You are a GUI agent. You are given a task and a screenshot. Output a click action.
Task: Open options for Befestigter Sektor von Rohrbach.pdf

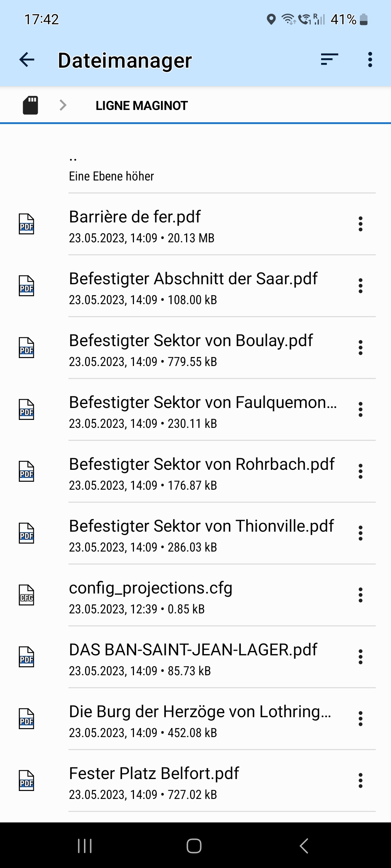pos(360,472)
